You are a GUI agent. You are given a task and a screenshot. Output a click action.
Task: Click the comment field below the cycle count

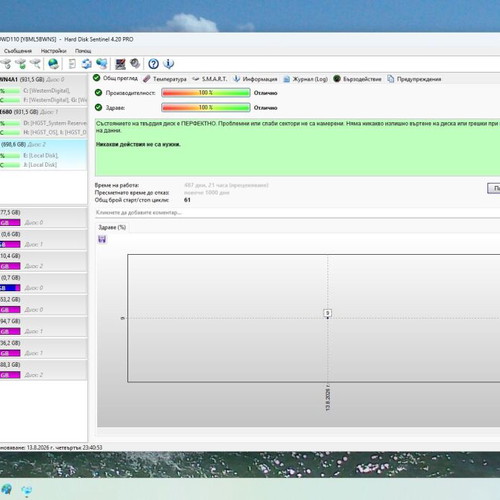[297, 212]
